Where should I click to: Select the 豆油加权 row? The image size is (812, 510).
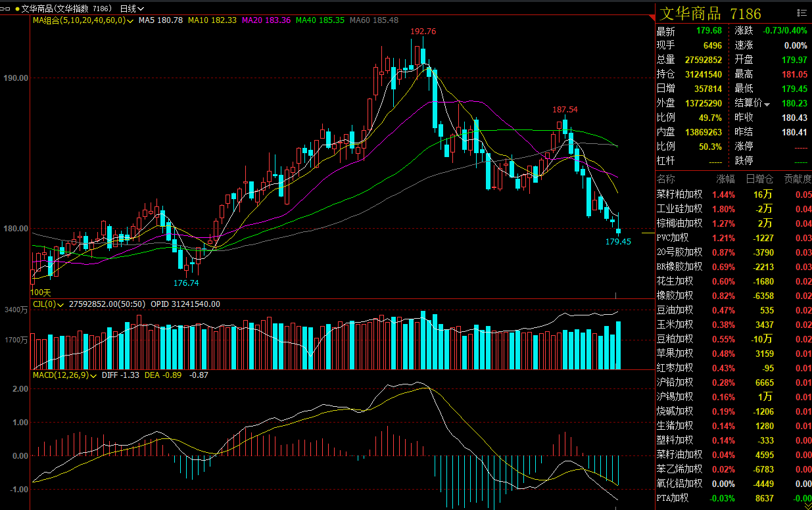734,310
